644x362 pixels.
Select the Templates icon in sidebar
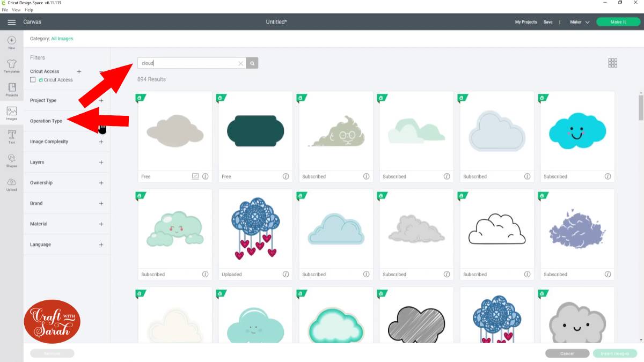pyautogui.click(x=12, y=66)
